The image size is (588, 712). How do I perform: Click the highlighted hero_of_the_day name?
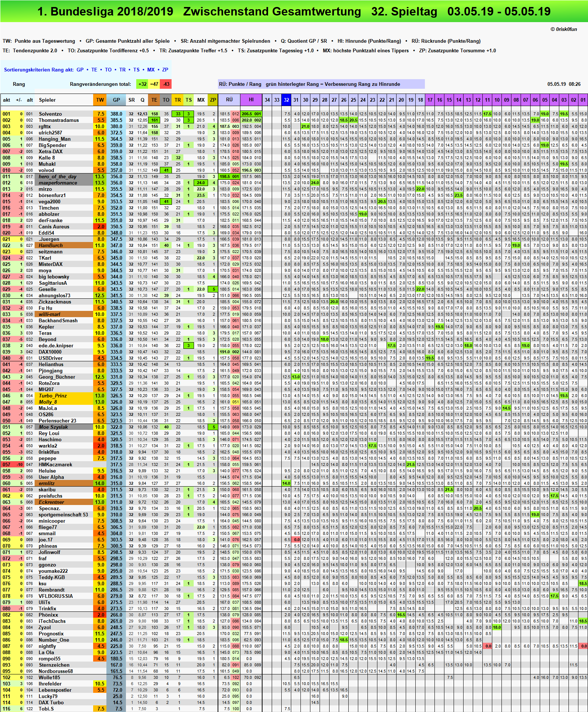click(x=64, y=176)
